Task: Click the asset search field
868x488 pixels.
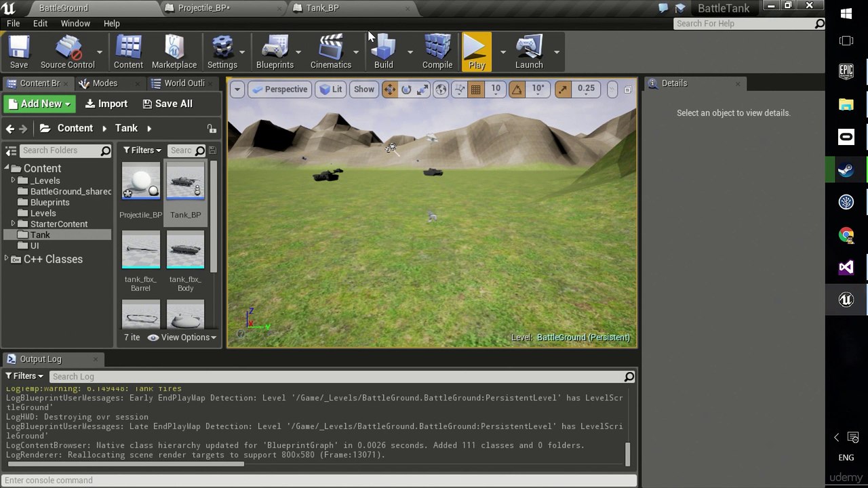Action: (x=186, y=150)
